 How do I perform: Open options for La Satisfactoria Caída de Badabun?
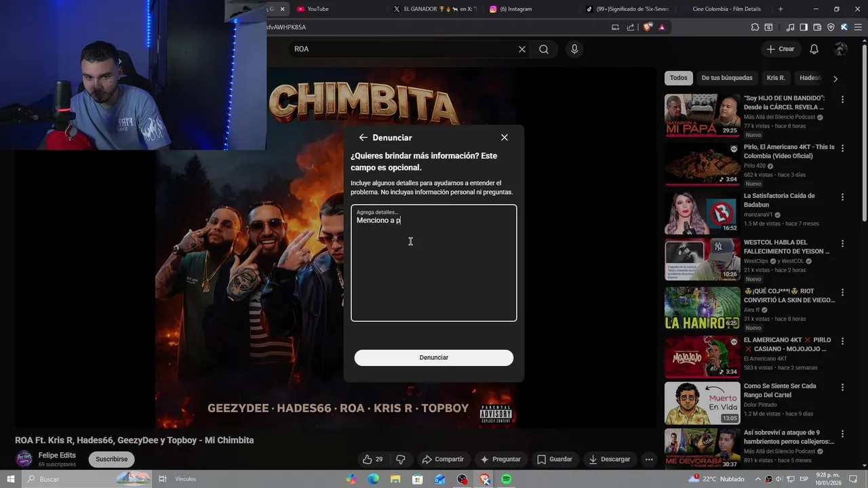coord(843,197)
